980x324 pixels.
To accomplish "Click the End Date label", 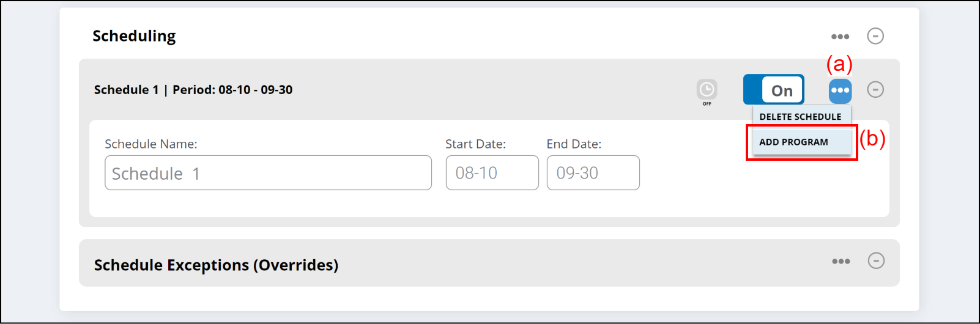I will click(574, 144).
